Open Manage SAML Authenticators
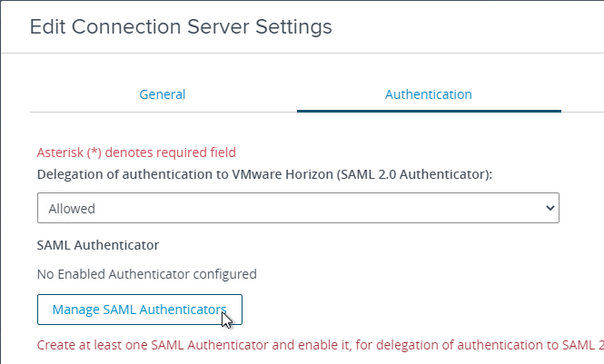The width and height of the screenshot is (604, 364). click(140, 310)
